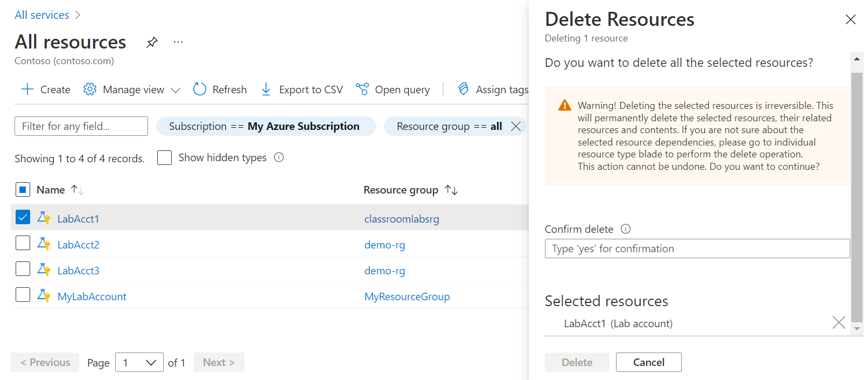Click the Confirm delete text field

[697, 248]
